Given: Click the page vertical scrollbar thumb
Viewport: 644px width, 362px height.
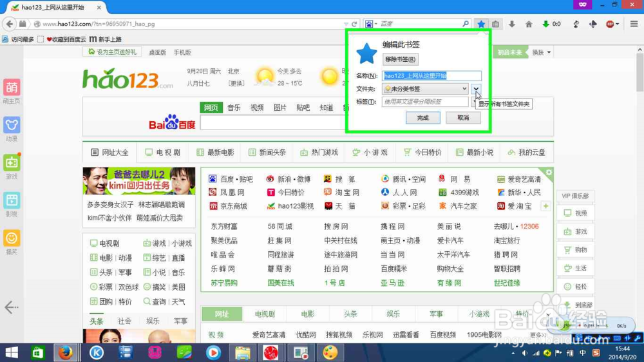Looking at the screenshot, I should click(640, 72).
